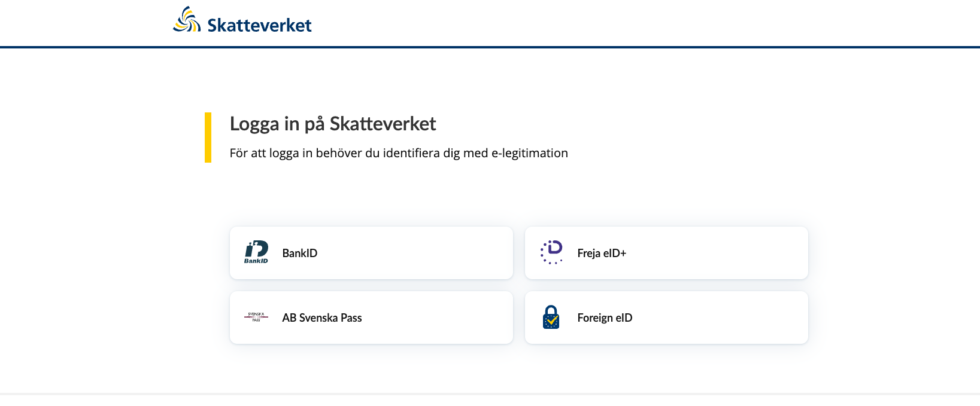
Task: Click the Svenska Pass logo icon
Action: [x=256, y=317]
